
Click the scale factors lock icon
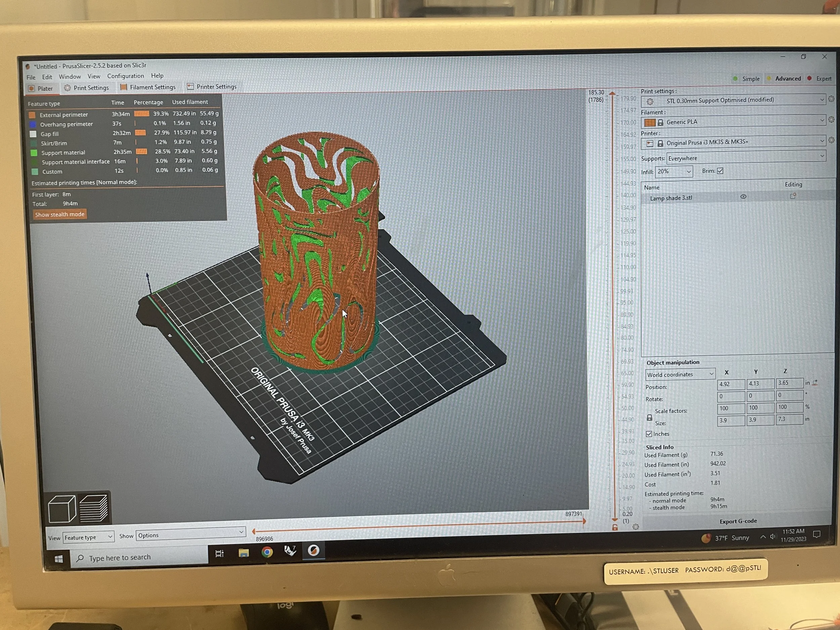(649, 418)
